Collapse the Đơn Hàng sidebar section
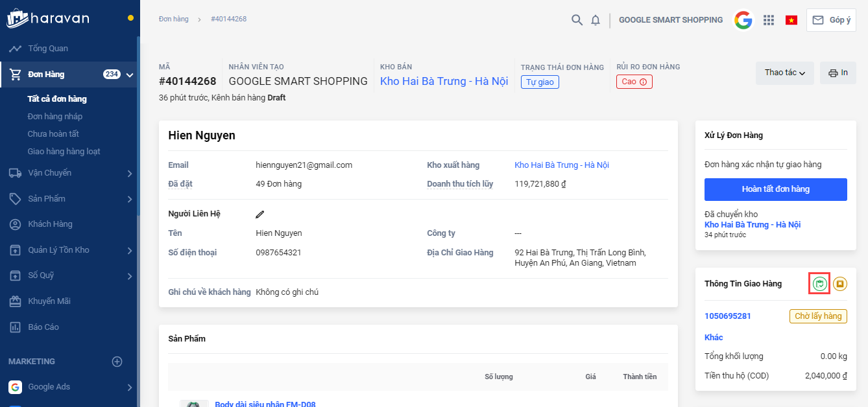The height and width of the screenshot is (407, 868). pyautogui.click(x=130, y=75)
